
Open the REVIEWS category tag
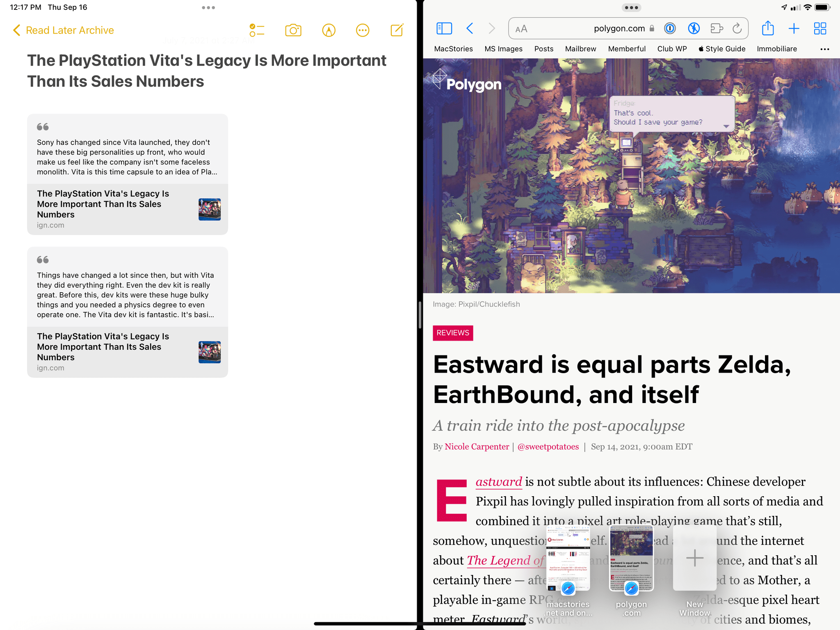[453, 333]
